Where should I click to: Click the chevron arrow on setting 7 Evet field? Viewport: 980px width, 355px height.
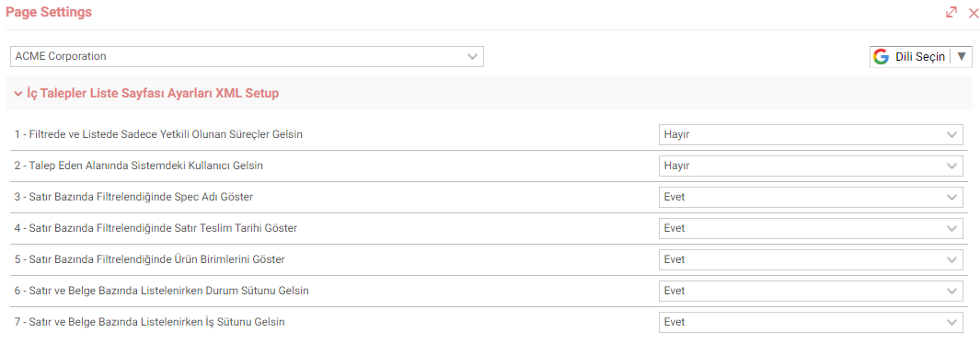[x=951, y=322]
